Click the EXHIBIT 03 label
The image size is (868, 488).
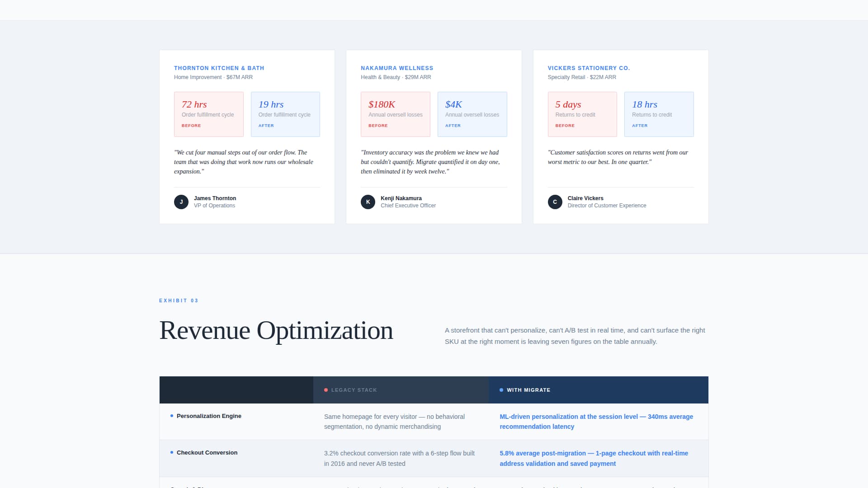(x=179, y=300)
